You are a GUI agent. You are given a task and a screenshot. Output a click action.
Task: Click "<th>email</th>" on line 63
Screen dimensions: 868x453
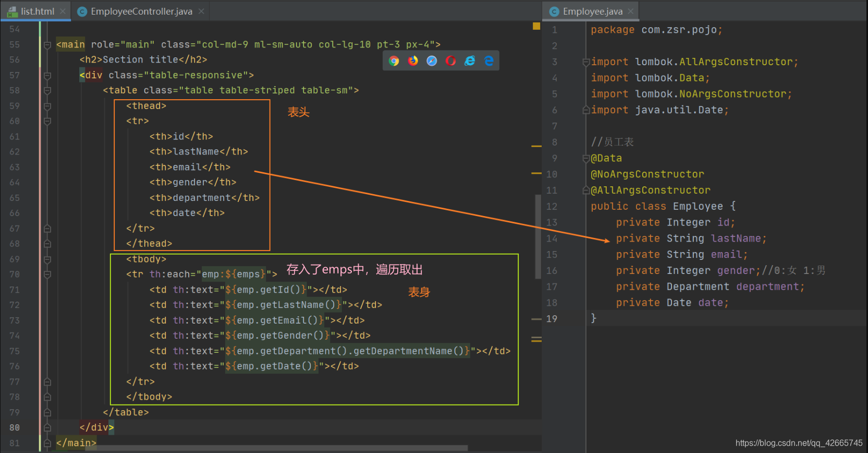(x=190, y=167)
